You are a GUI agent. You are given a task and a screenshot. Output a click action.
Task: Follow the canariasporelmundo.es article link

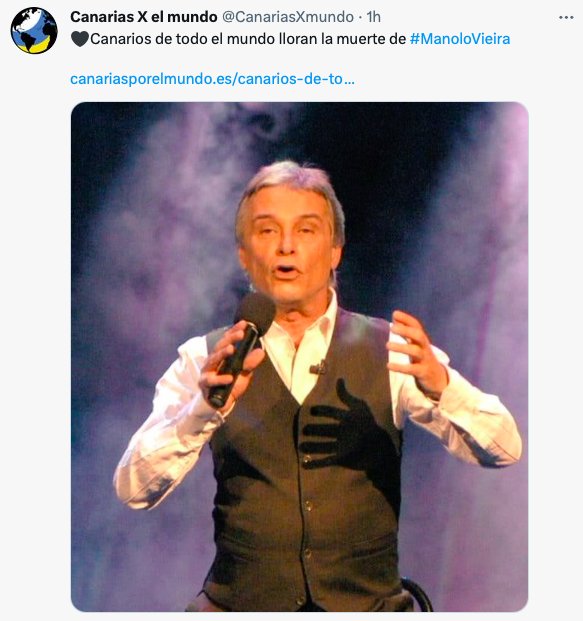[x=212, y=79]
